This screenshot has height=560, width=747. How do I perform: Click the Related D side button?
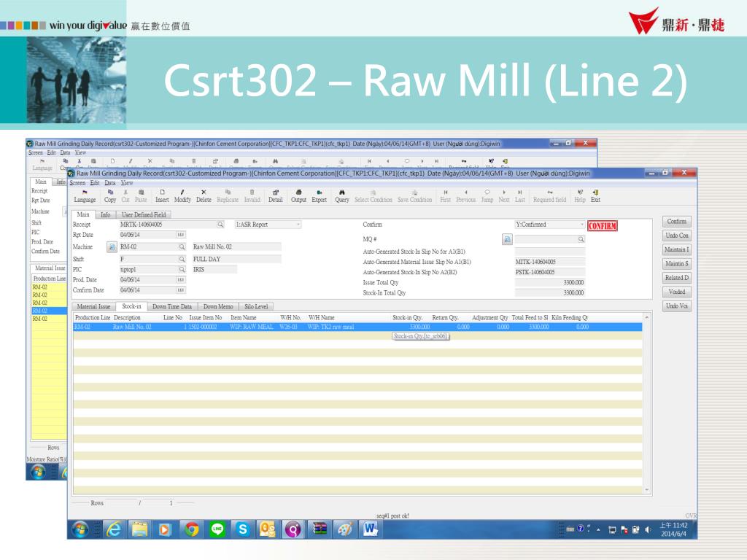point(676,278)
